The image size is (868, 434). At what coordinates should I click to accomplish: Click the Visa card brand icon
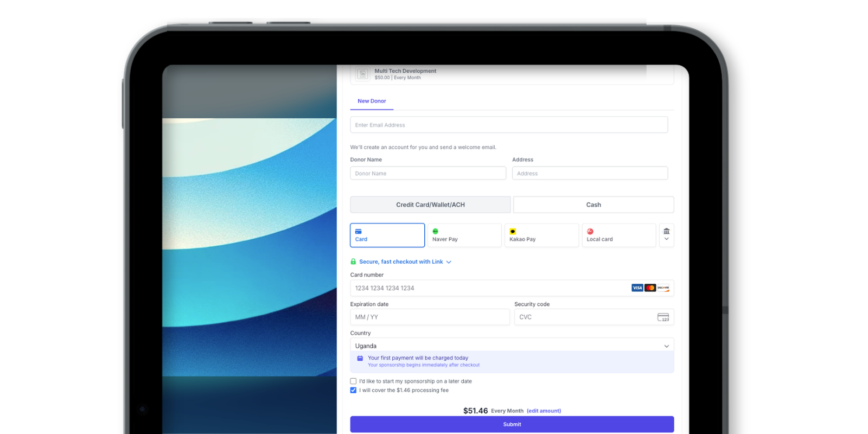[x=637, y=288]
